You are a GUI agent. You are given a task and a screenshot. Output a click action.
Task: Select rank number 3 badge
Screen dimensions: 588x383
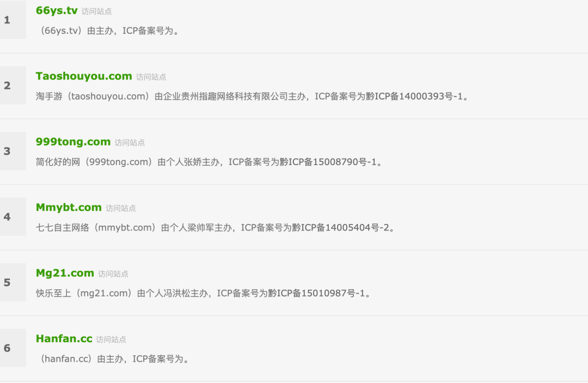pyautogui.click(x=13, y=151)
